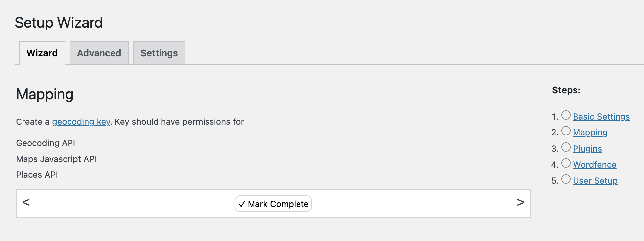644x241 pixels.
Task: Click the status circle beside Mapping step
Action: 566,131
